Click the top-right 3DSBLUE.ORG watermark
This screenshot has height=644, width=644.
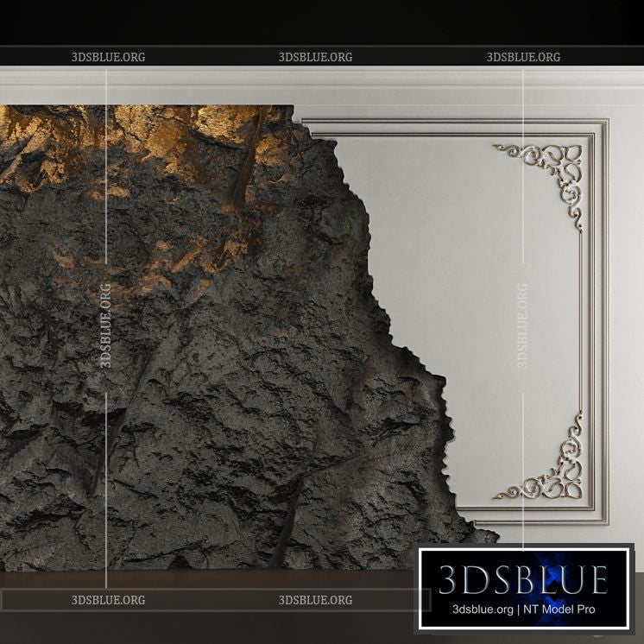coord(523,57)
